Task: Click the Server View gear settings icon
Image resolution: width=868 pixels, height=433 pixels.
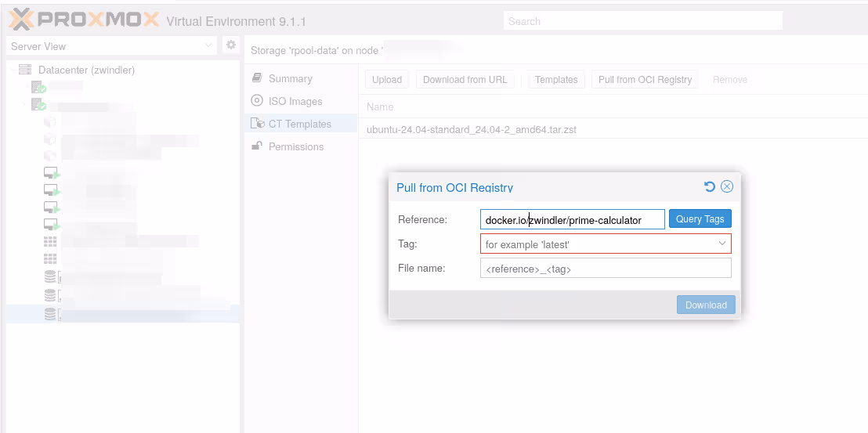Action: pyautogui.click(x=231, y=45)
